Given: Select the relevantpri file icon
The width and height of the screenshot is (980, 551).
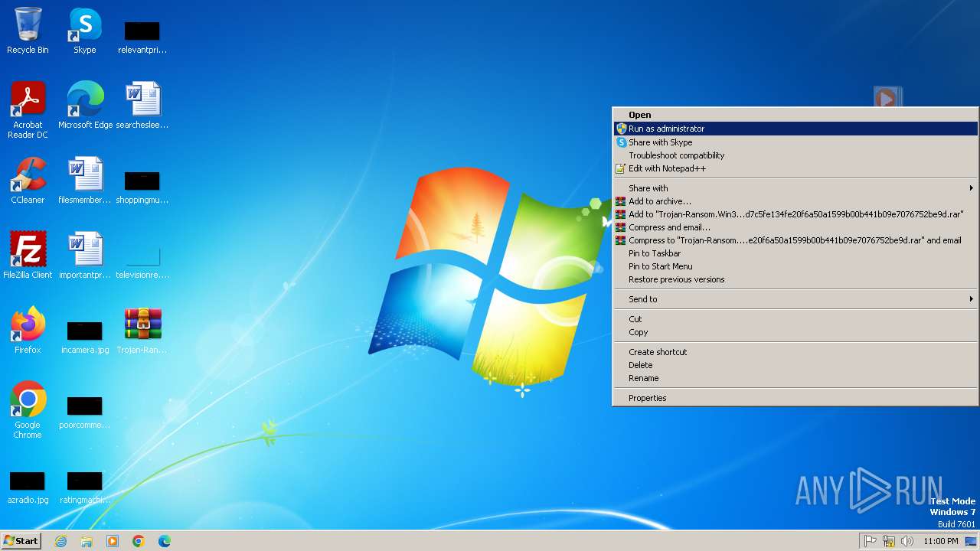Looking at the screenshot, I should tap(142, 35).
